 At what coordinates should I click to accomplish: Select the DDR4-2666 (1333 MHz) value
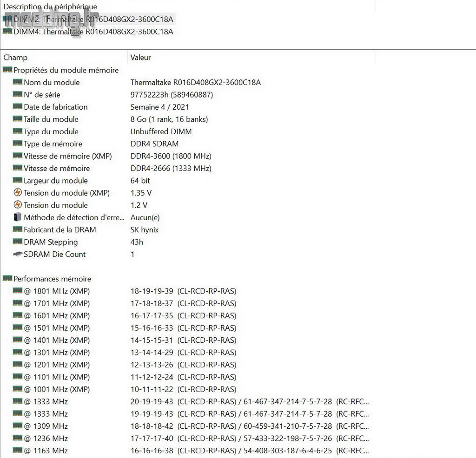pos(171,168)
